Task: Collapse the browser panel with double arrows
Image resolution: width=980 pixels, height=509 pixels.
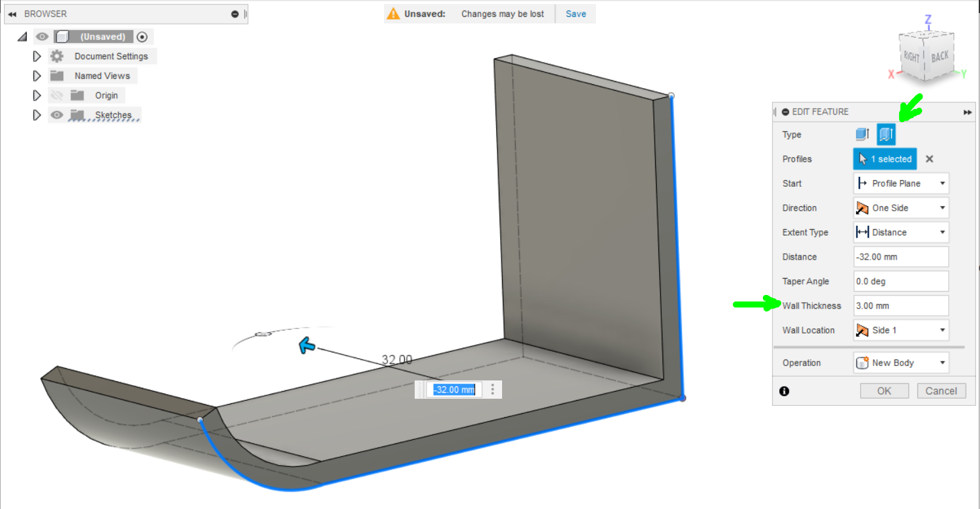Action: (x=12, y=14)
